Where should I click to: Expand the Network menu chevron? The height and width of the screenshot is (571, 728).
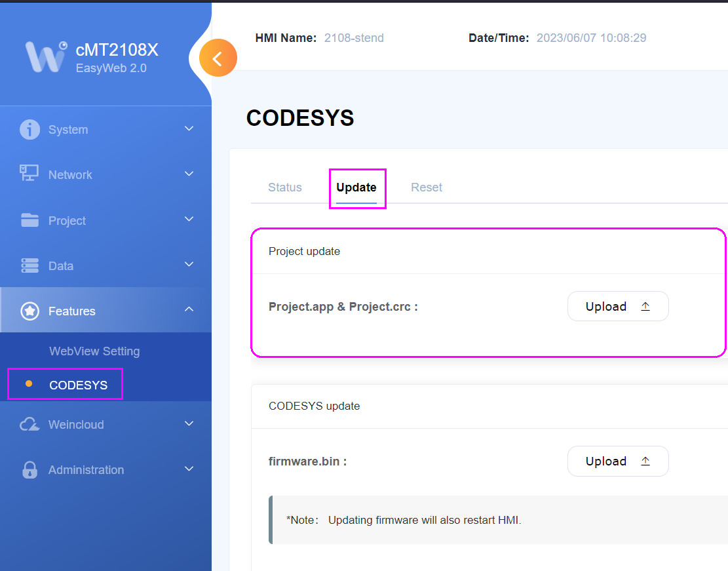click(189, 174)
